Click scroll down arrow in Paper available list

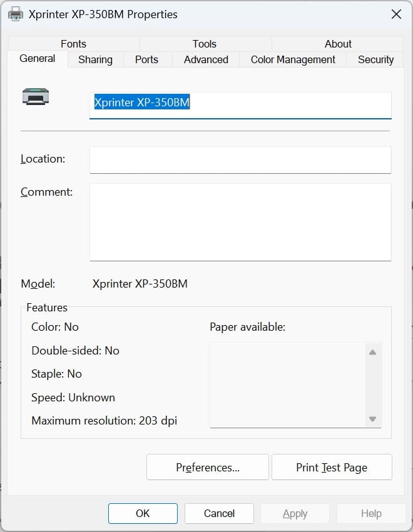pos(372,419)
